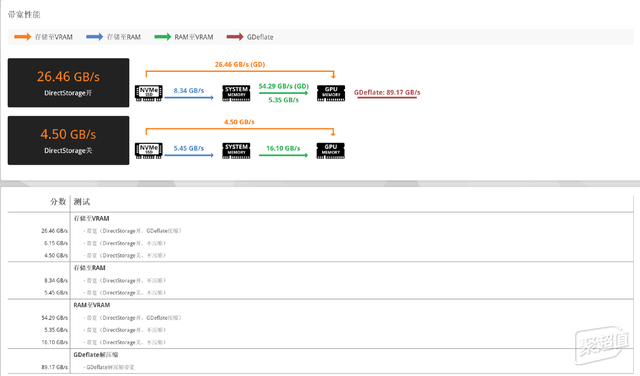Click the NVMe SSD icon in DirectStorage-on row
The height and width of the screenshot is (376, 640).
tap(149, 93)
